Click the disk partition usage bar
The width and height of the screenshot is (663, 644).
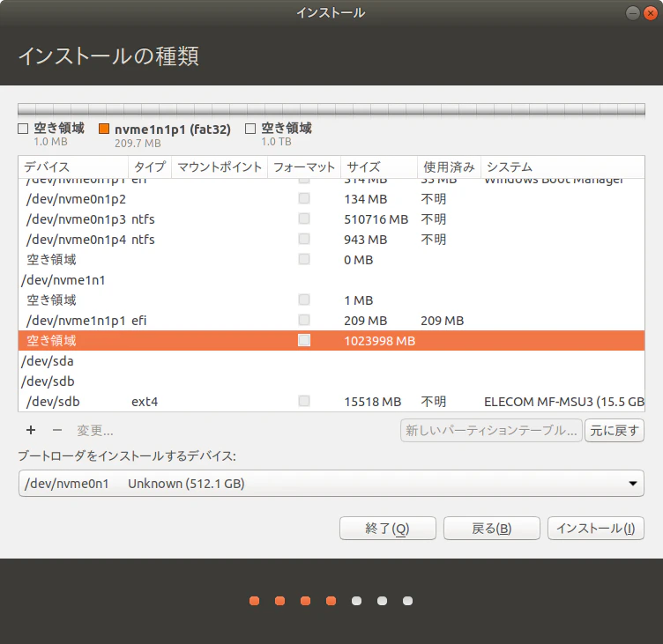click(x=331, y=109)
